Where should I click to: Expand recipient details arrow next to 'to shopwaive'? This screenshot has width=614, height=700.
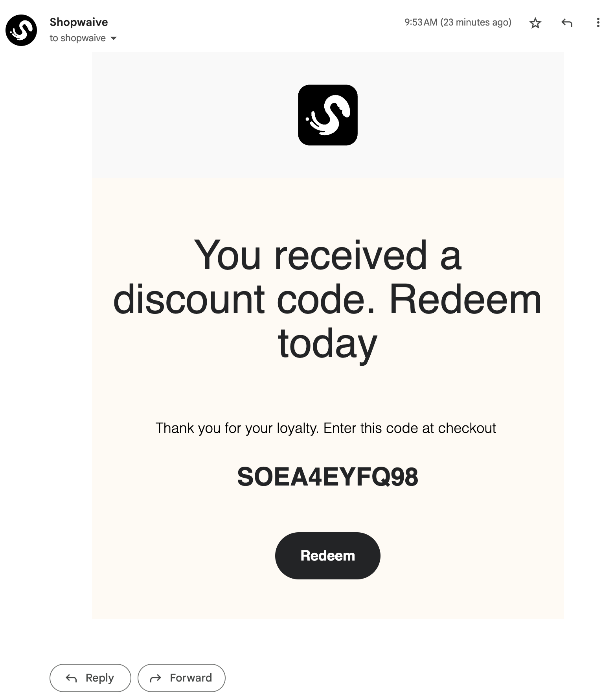tap(114, 38)
